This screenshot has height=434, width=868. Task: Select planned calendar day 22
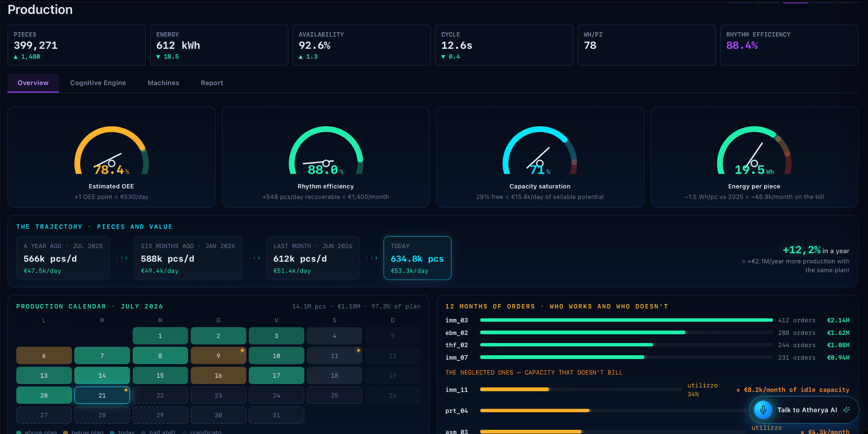[160, 395]
